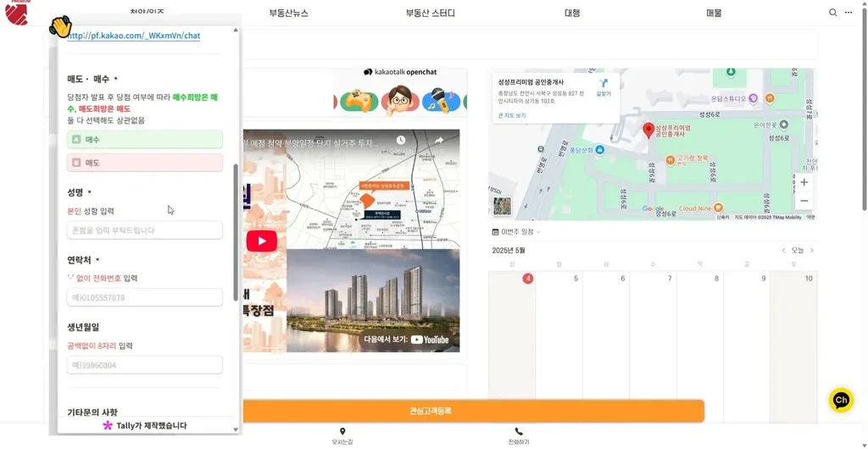Image resolution: width=868 pixels, height=449 pixels.
Task: Click the Watch Later clock icon on the video
Action: (401, 141)
